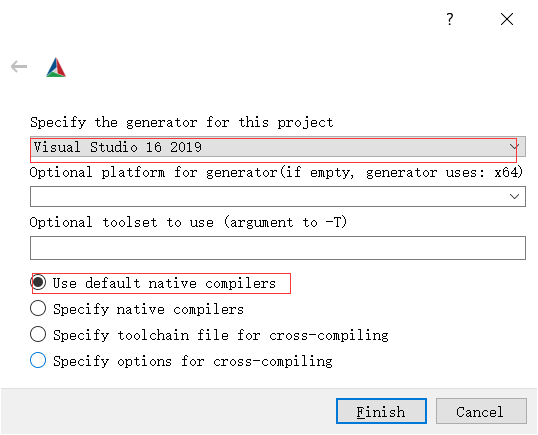Click the question mark help button
Screen dimensions: 538x435
pyautogui.click(x=450, y=19)
